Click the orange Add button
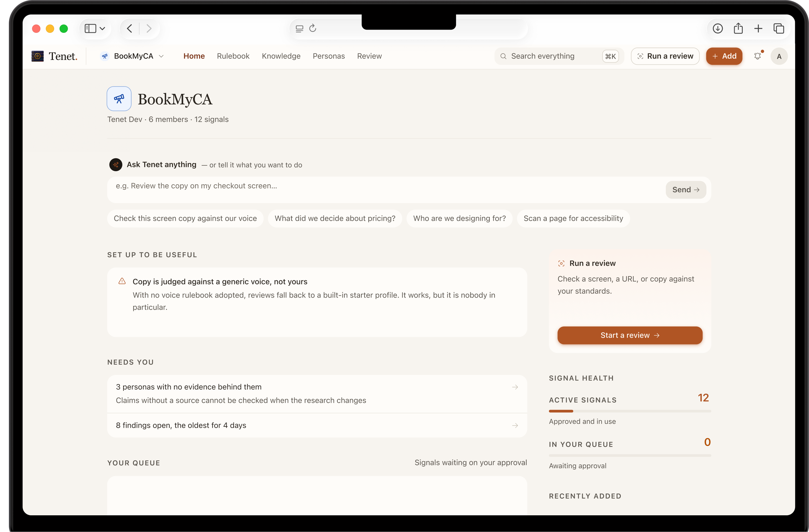The image size is (809, 532). (x=724, y=56)
